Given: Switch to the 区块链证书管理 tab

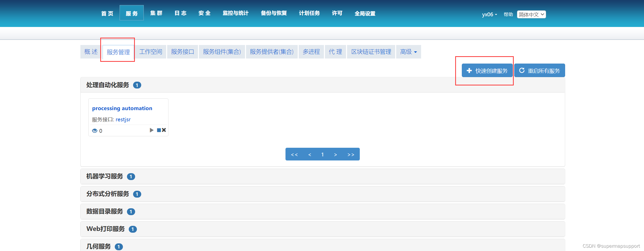Looking at the screenshot, I should pyautogui.click(x=371, y=52).
